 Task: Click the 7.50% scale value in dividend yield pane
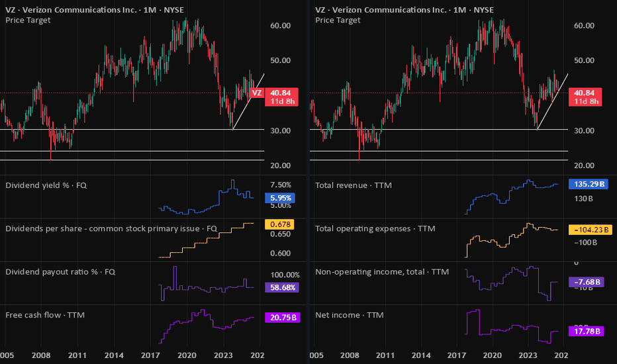click(x=281, y=185)
